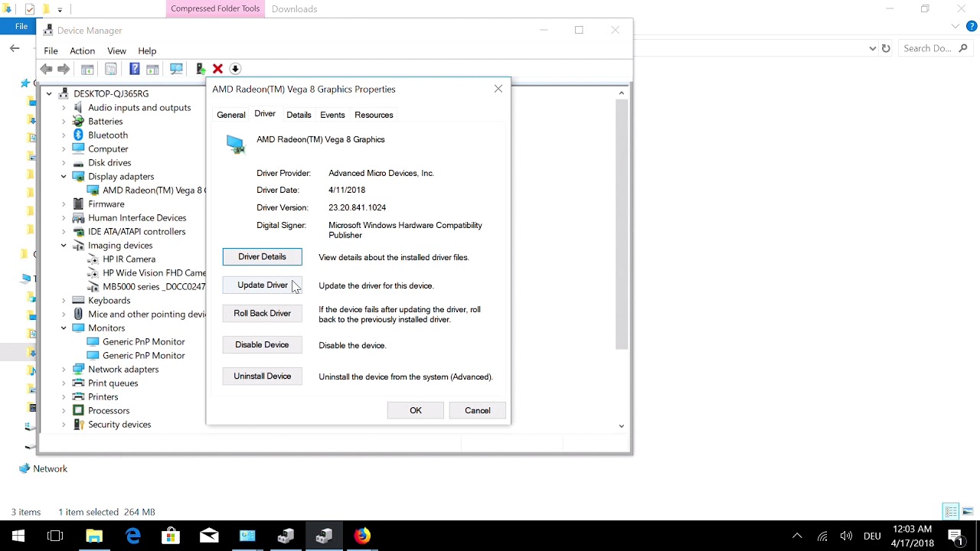Viewport: 980px width, 551px height.
Task: Expand the Processors node
Action: [x=64, y=411]
